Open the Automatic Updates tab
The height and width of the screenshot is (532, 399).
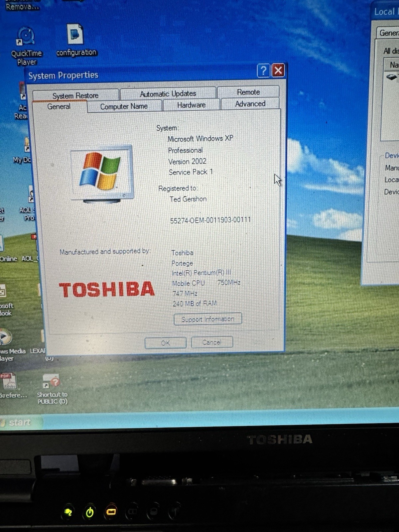coord(168,94)
